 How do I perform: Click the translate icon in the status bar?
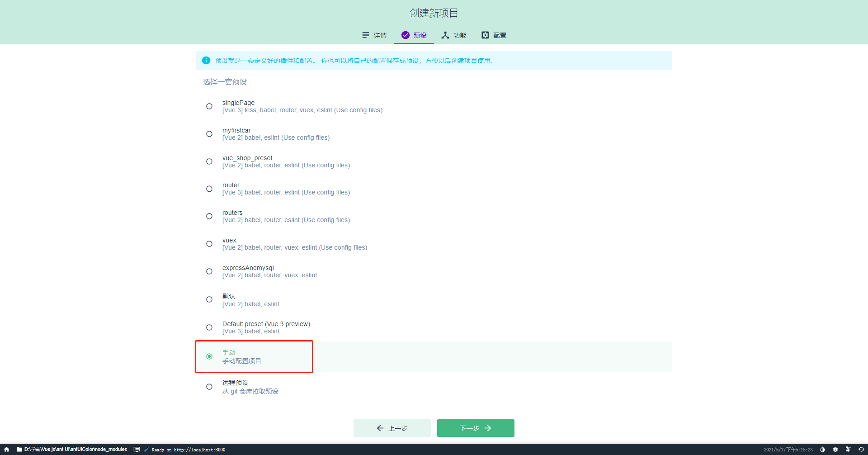tap(849, 449)
